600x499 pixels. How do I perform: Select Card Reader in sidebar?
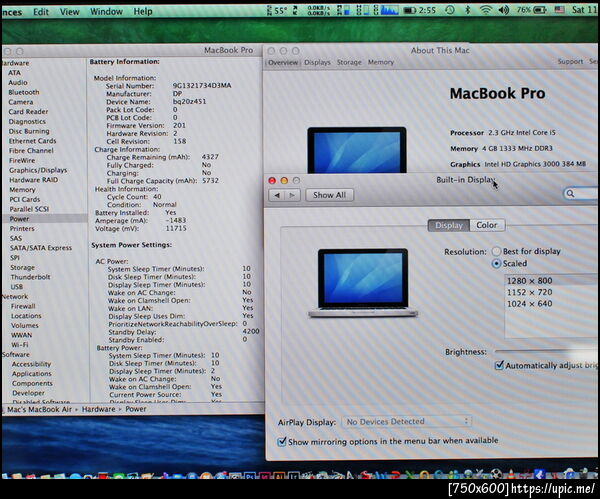28,112
